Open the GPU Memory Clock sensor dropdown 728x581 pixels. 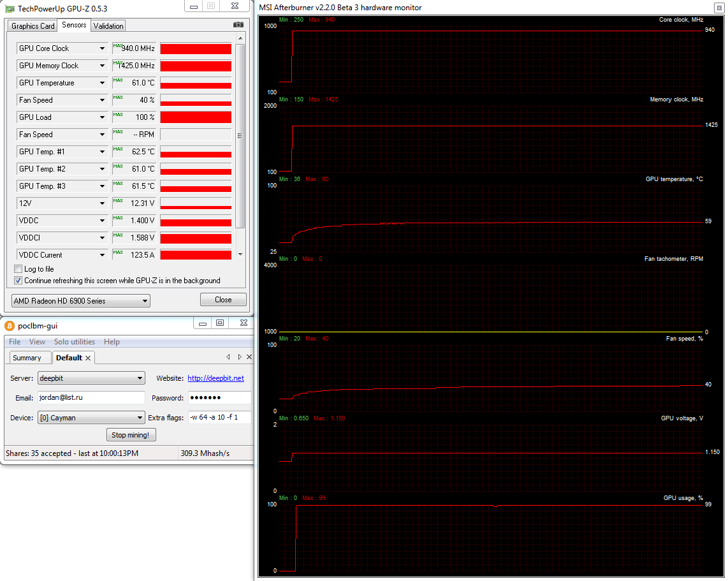[102, 66]
